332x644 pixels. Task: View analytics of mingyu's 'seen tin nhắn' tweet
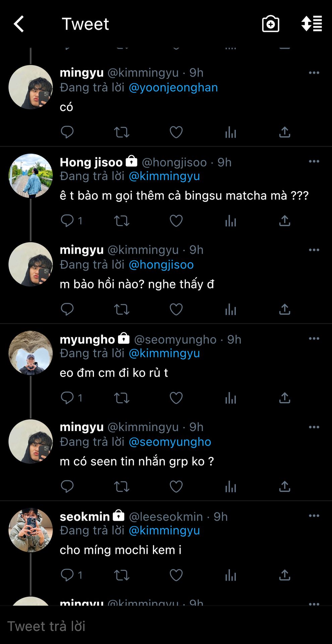pyautogui.click(x=230, y=486)
